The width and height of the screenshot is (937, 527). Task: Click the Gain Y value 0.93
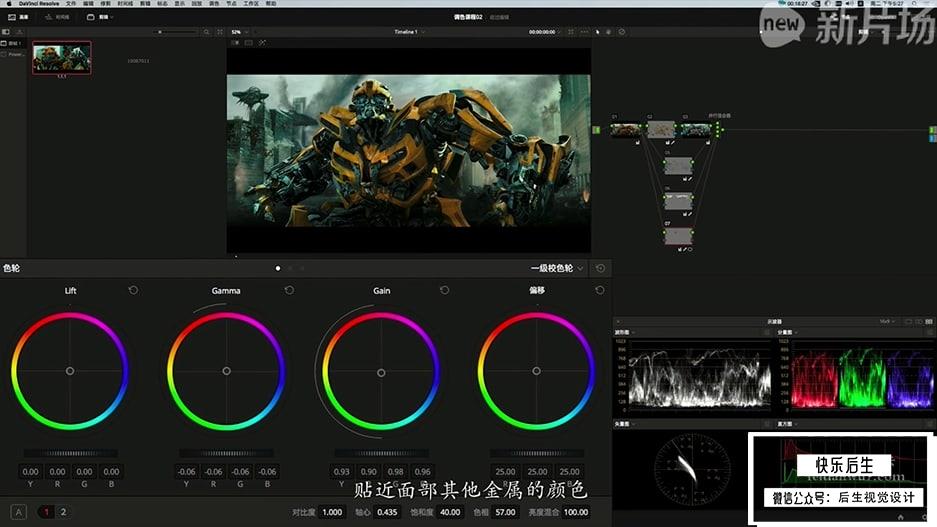[342, 471]
